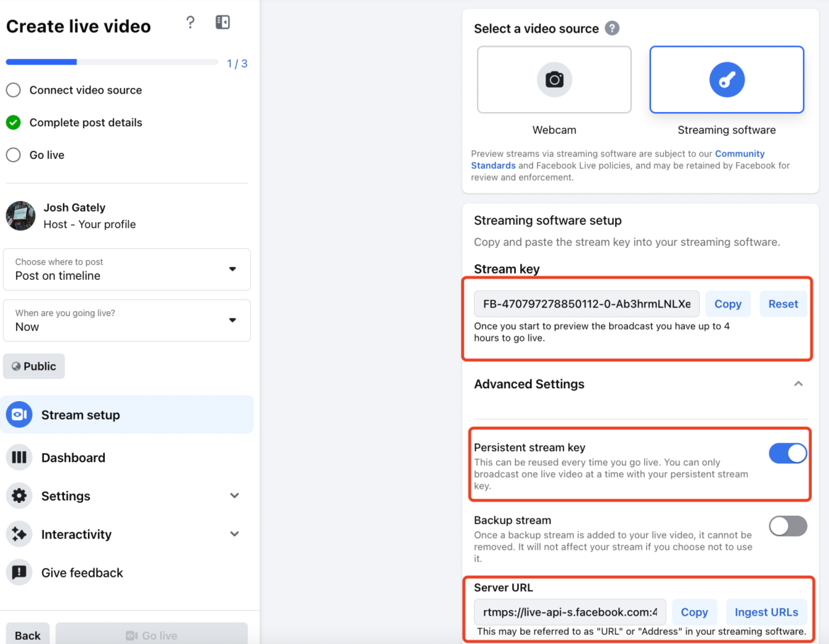Click the blue Streaming software icon
The height and width of the screenshot is (644, 829).
pyautogui.click(x=726, y=79)
